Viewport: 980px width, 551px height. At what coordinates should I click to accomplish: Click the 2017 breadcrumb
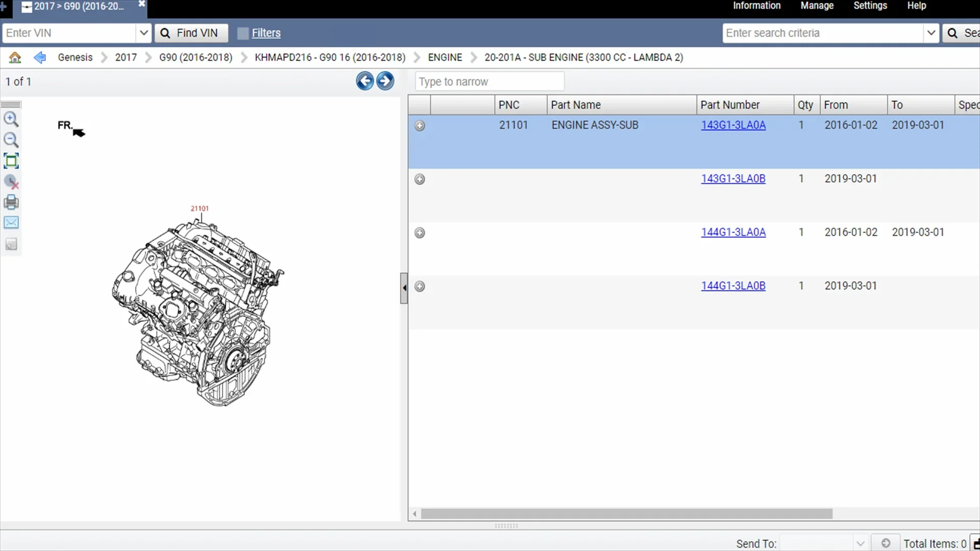(x=126, y=58)
